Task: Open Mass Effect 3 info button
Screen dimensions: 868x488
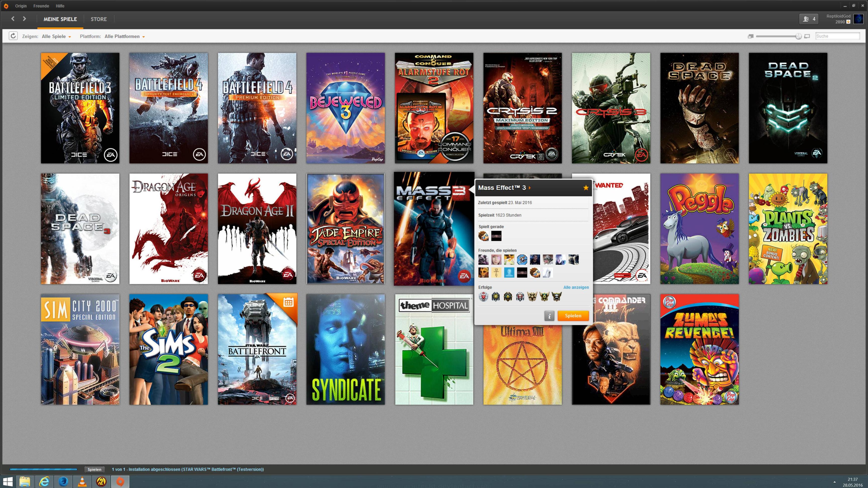Action: tap(549, 316)
